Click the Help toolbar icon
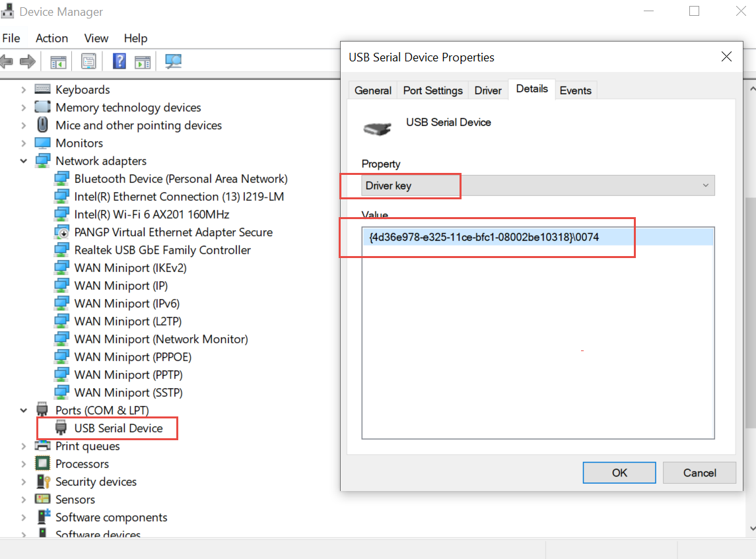 click(119, 61)
